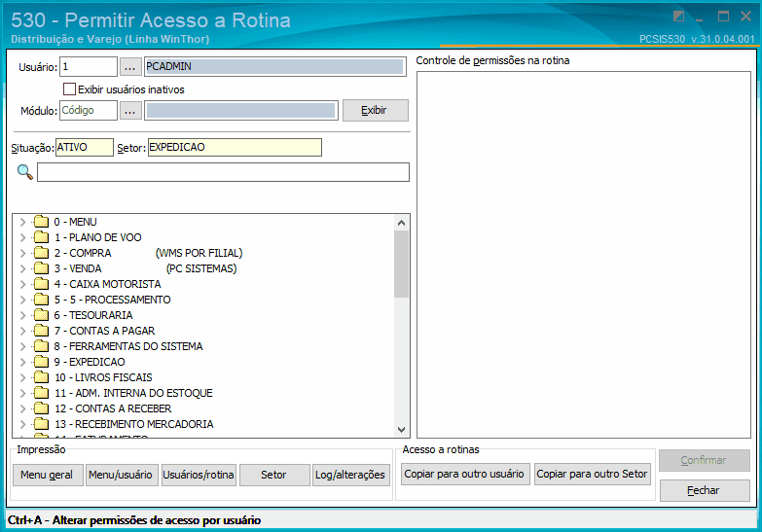
Task: Expand the 1 - PLANO DE VOO node
Action: coord(22,237)
